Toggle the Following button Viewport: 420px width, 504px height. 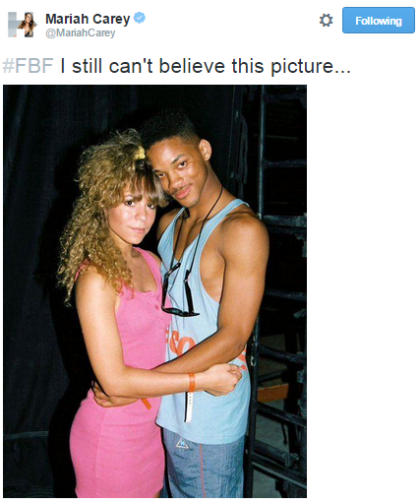click(379, 21)
